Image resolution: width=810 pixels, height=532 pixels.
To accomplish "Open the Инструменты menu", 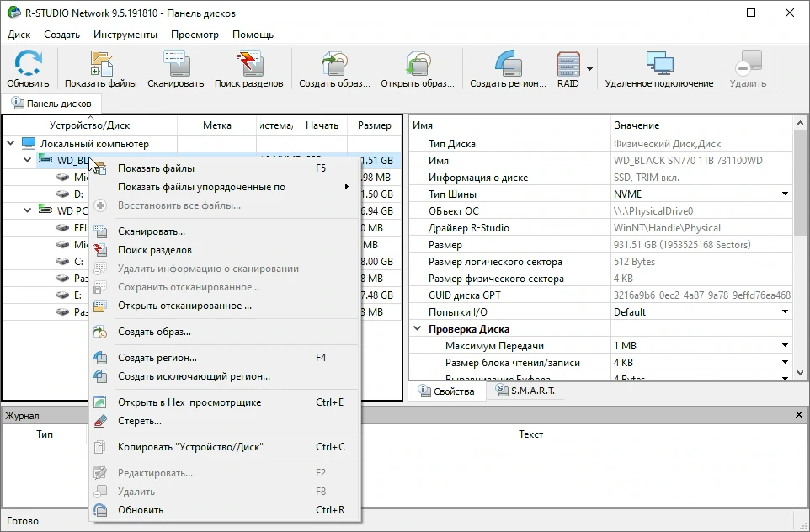I will (125, 35).
